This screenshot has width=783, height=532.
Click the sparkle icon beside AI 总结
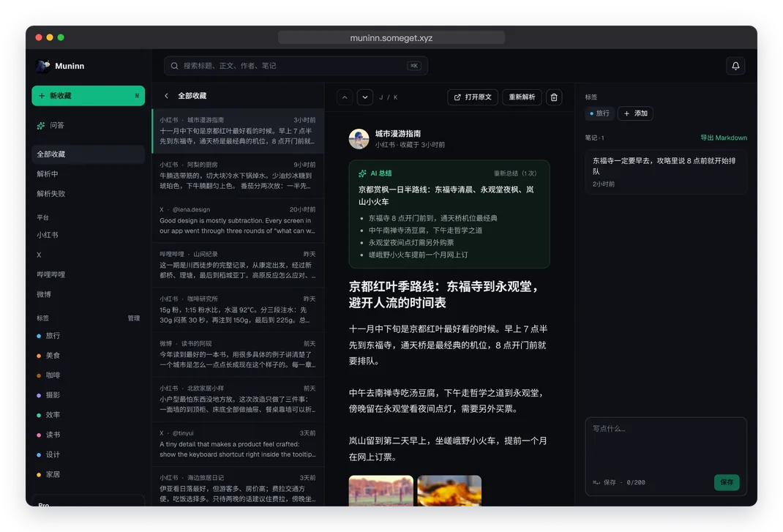(362, 173)
